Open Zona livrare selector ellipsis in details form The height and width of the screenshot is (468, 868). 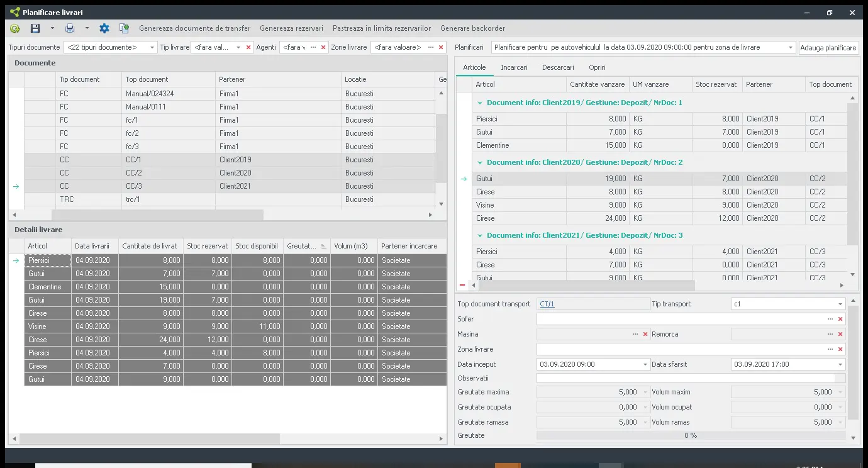click(830, 349)
